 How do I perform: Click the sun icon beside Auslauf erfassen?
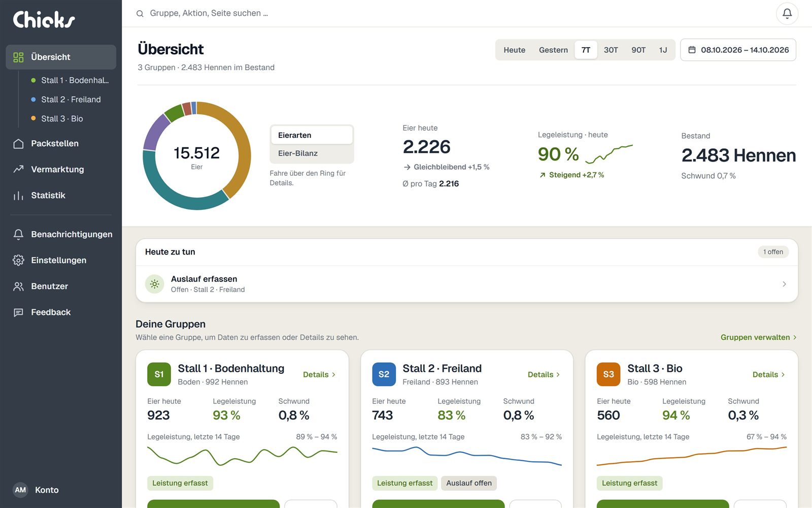click(155, 284)
